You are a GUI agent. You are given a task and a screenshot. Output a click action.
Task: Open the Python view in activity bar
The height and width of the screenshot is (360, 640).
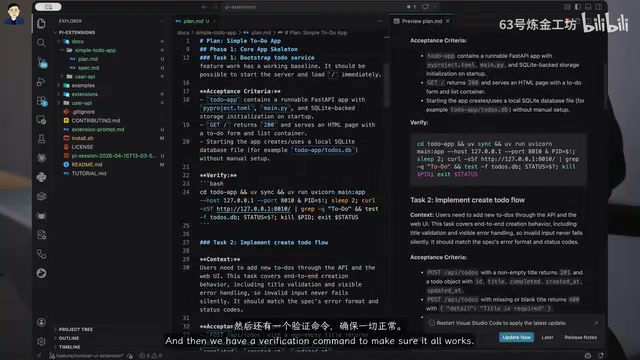[x=41, y=177]
